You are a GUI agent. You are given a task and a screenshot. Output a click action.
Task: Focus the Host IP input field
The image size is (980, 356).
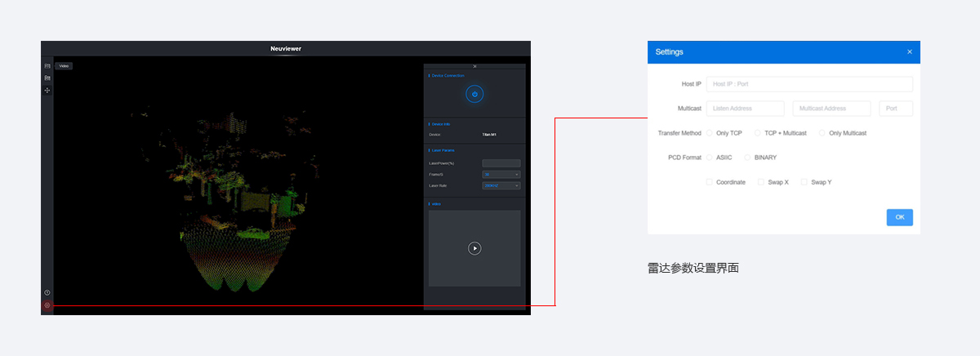809,84
